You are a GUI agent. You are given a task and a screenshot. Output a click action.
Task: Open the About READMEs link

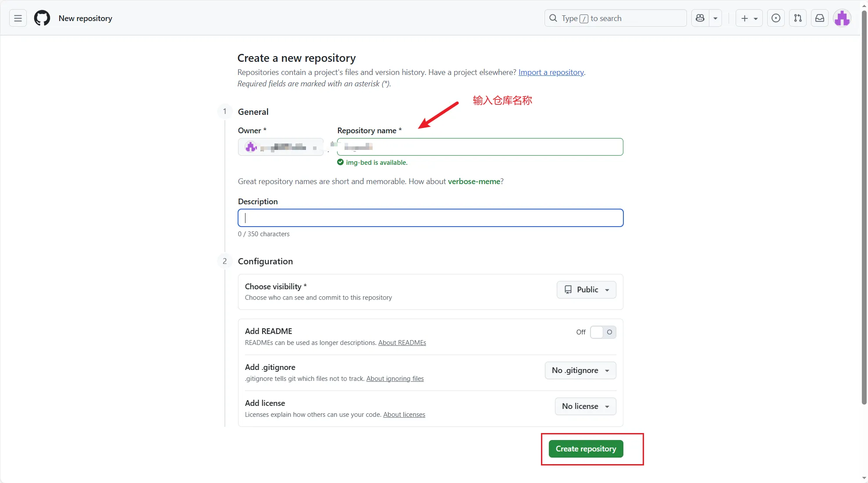pyautogui.click(x=402, y=343)
